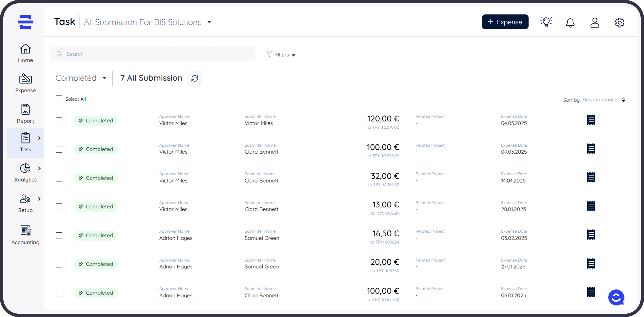Open the Filters dropdown
The height and width of the screenshot is (317, 644).
[281, 54]
